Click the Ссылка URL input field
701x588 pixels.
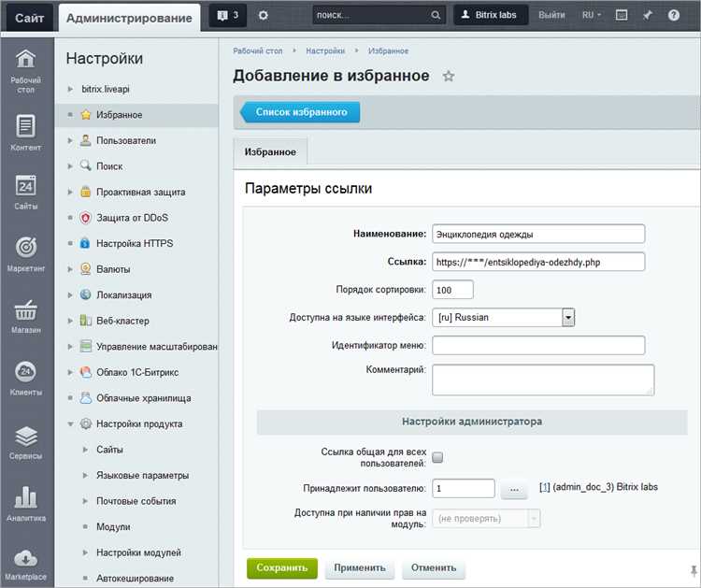538,262
